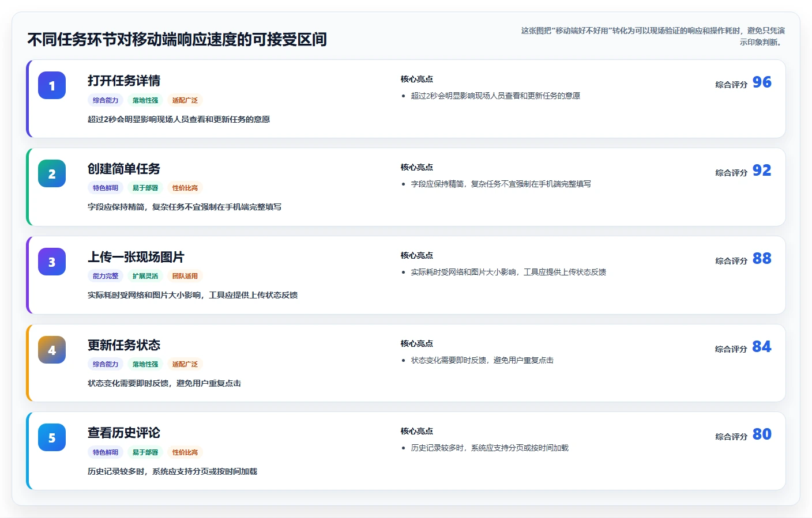Open the 上传一张现场图片 card title
This screenshot has width=812, height=518.
[x=136, y=257]
